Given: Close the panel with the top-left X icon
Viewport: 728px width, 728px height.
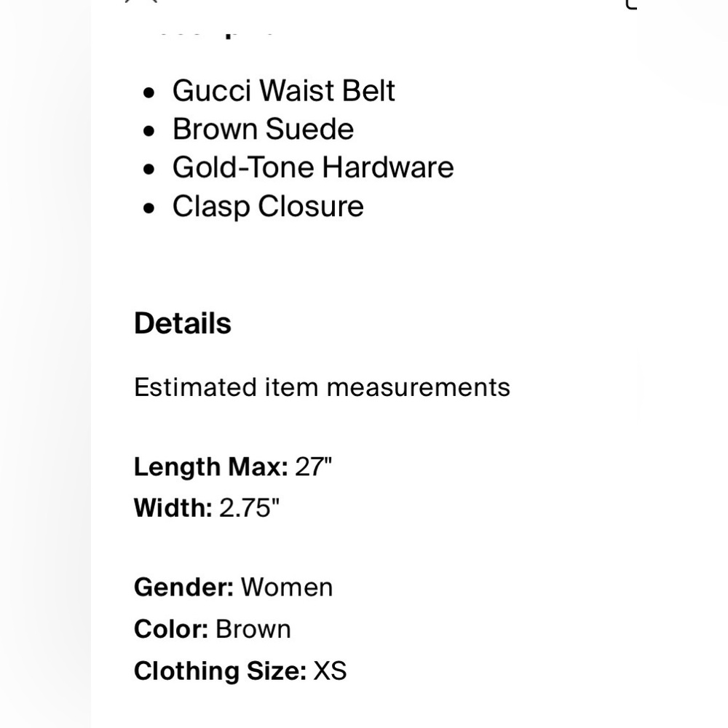Looking at the screenshot, I should (142, 1).
